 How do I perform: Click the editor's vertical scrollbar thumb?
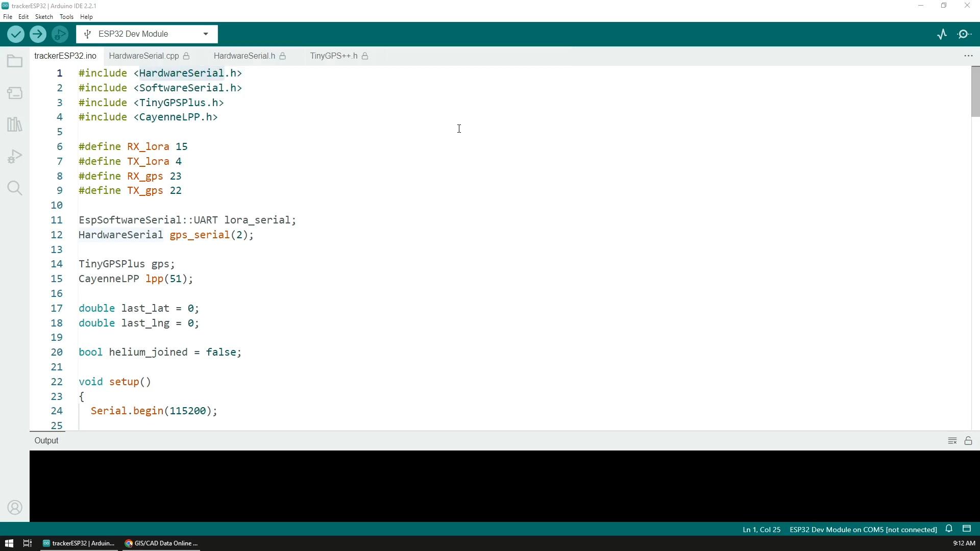[975, 92]
